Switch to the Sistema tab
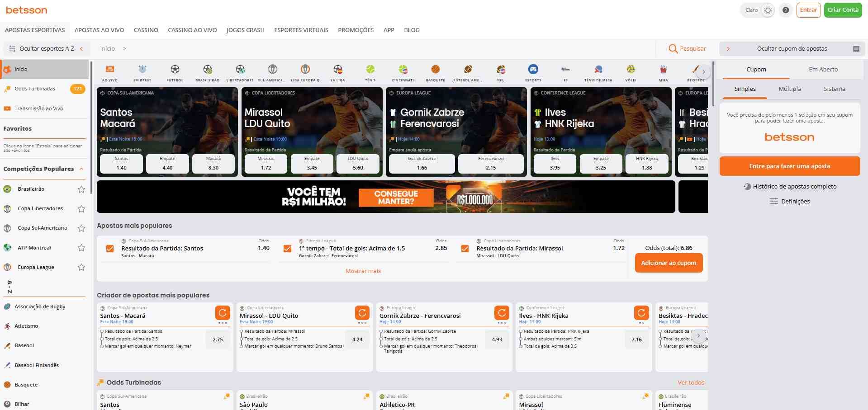This screenshot has width=868, height=410. coord(835,89)
